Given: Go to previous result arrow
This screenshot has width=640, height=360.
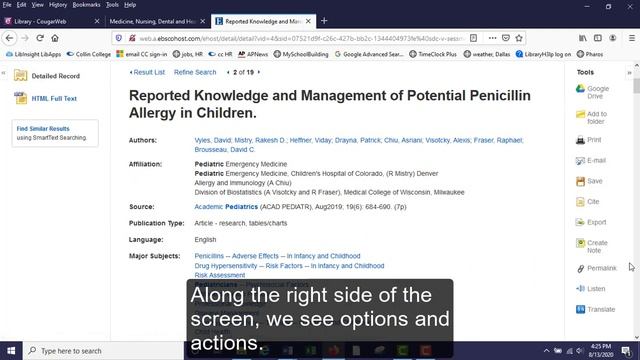Looking at the screenshot, I should (228, 72).
